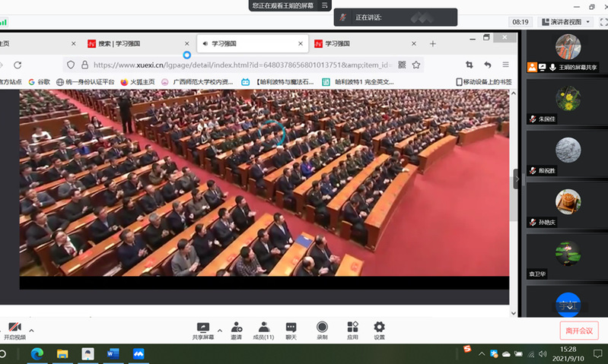
Task: Open the 聊天 chat panel
Action: [291, 328]
